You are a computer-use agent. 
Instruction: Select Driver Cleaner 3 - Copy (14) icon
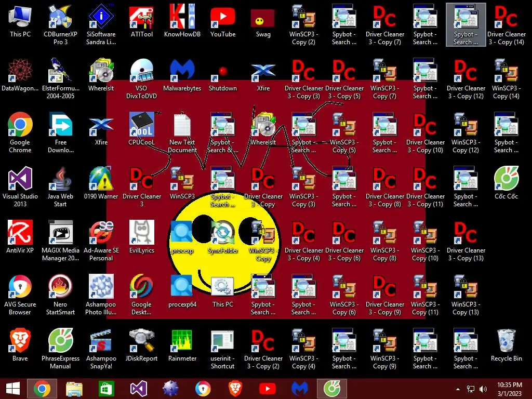[506, 24]
